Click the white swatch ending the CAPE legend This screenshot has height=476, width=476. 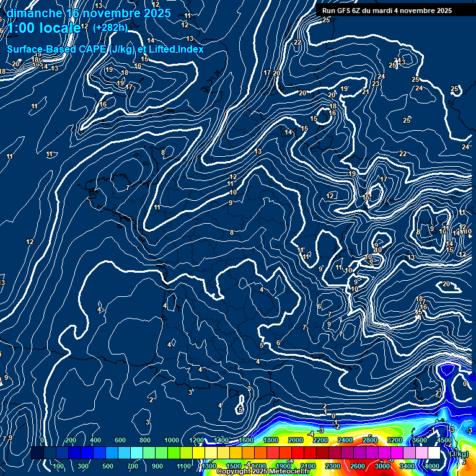pyautogui.click(x=434, y=452)
